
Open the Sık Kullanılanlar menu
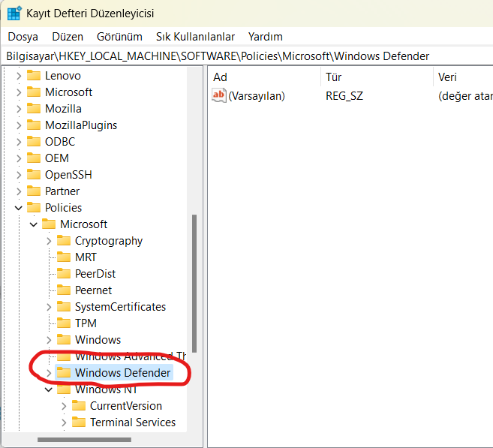tap(195, 36)
